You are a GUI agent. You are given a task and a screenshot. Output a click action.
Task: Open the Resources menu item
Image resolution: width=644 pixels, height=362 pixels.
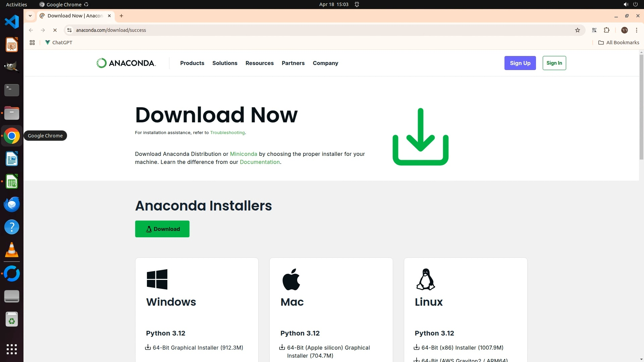pyautogui.click(x=259, y=63)
